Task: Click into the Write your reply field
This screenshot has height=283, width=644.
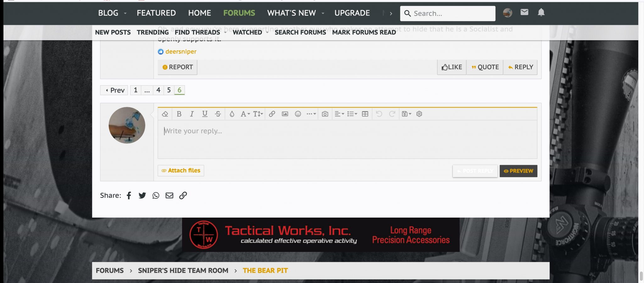Action: [x=347, y=139]
